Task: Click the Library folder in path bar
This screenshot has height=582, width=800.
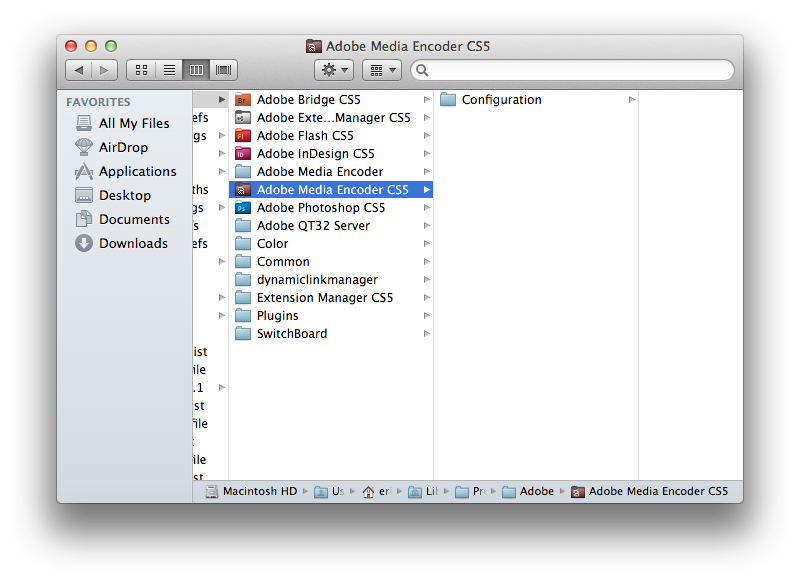Action: [x=423, y=491]
